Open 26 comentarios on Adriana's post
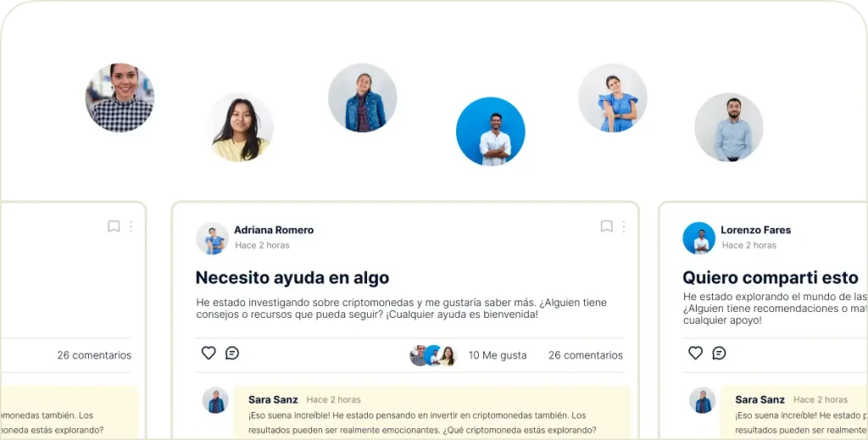Image resolution: width=868 pixels, height=440 pixels. pos(586,355)
